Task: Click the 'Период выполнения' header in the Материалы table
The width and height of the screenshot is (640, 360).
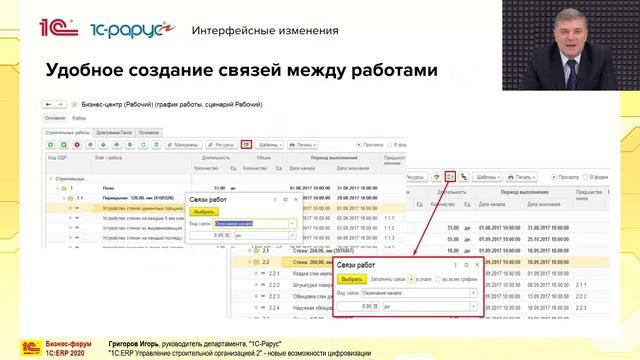Action: 334,158
